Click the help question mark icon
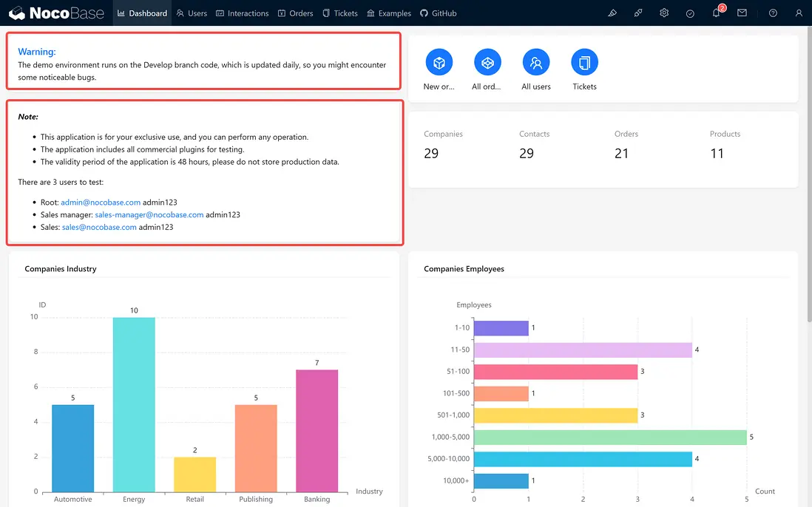Image resolution: width=812 pixels, height=507 pixels. click(x=773, y=13)
